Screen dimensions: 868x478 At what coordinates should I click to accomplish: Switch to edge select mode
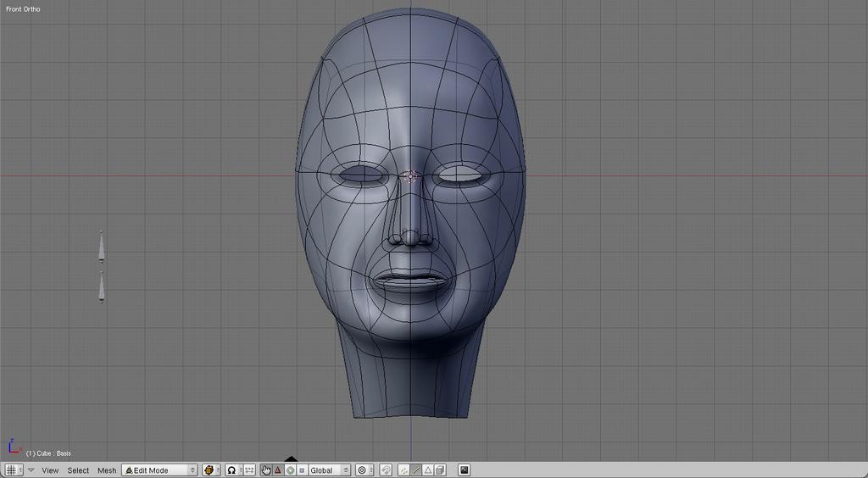[415, 470]
